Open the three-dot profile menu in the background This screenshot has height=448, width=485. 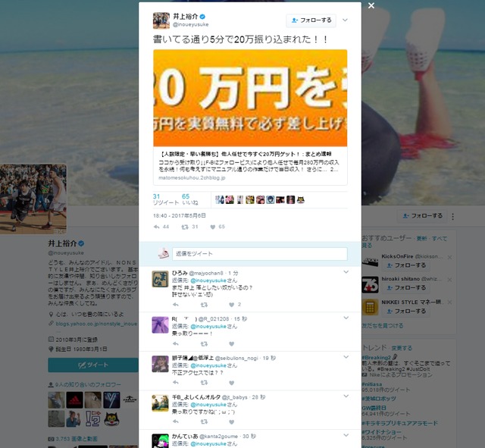pyautogui.click(x=453, y=217)
